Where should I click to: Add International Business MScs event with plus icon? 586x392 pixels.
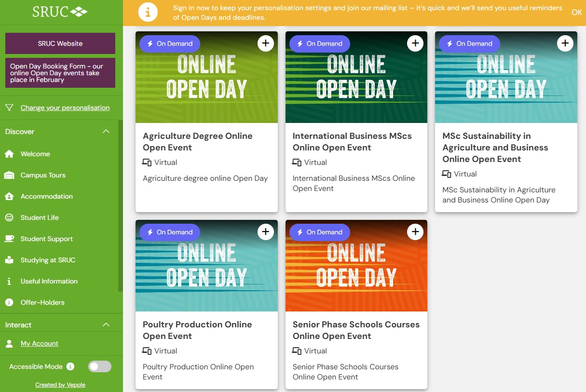click(415, 43)
